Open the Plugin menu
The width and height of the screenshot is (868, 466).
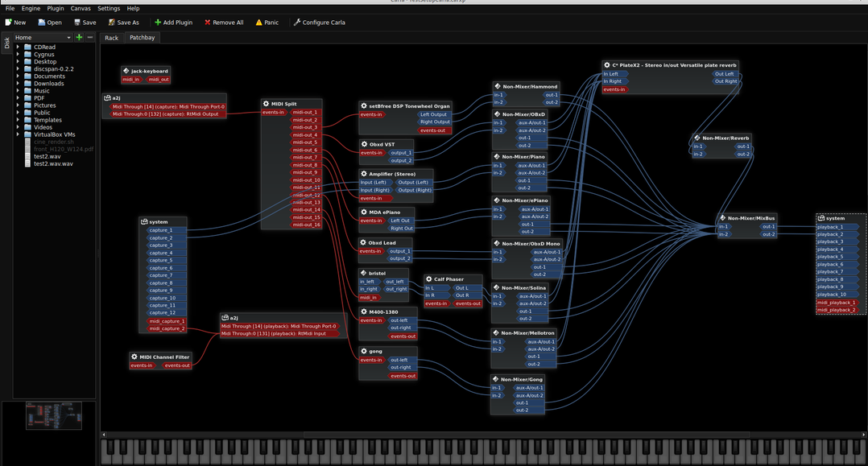[56, 8]
